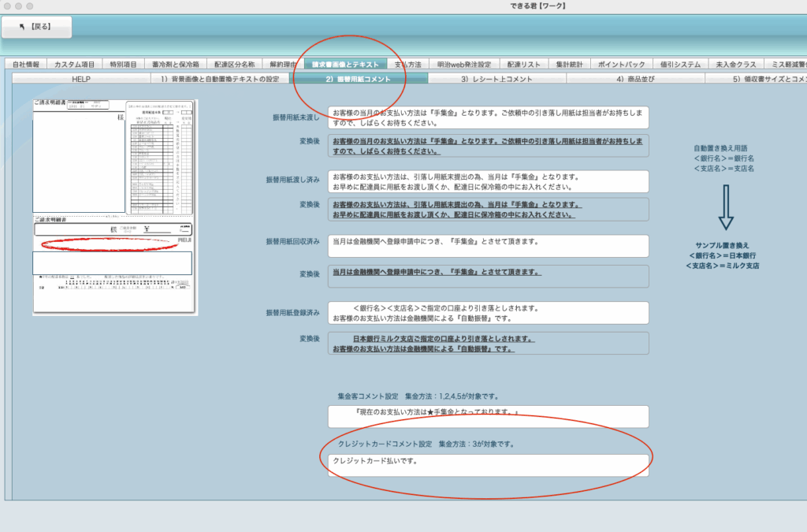Viewport: 807px width, 532px height.
Task: Open the 配達区分名称 tab
Action: (x=235, y=65)
